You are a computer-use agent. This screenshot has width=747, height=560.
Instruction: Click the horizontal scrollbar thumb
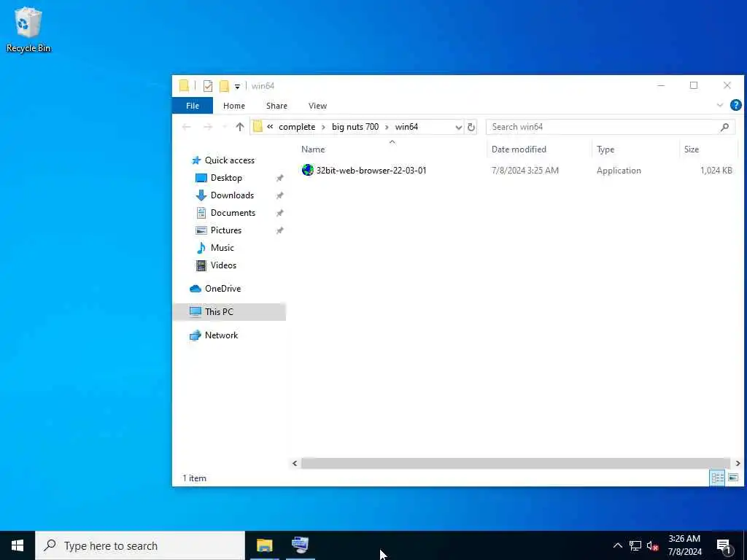click(x=516, y=463)
